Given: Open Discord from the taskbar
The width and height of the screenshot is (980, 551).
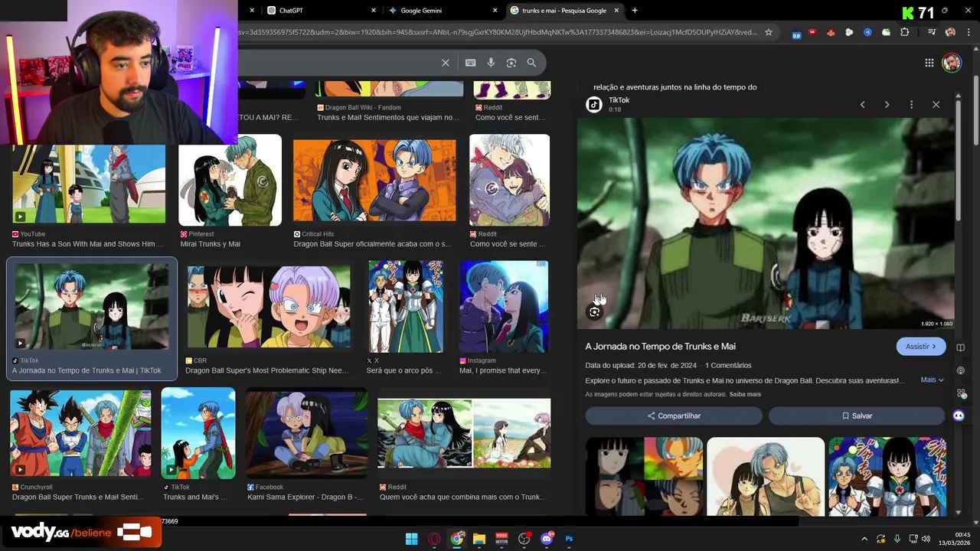Looking at the screenshot, I should 547,539.
